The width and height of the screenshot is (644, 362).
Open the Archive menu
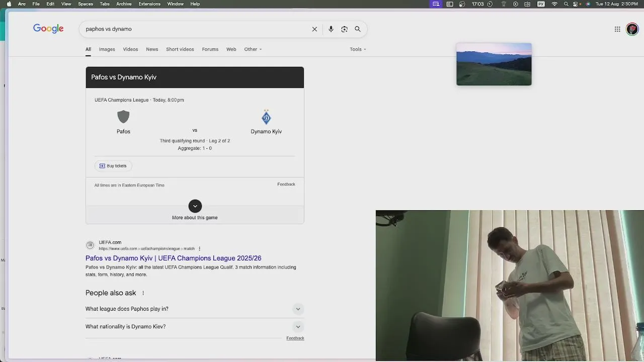click(x=124, y=4)
